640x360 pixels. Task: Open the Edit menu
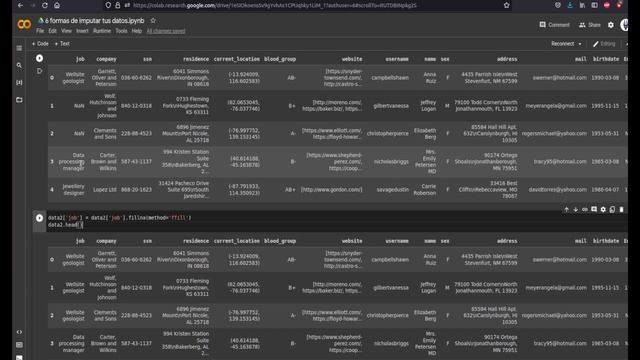pos(53,31)
